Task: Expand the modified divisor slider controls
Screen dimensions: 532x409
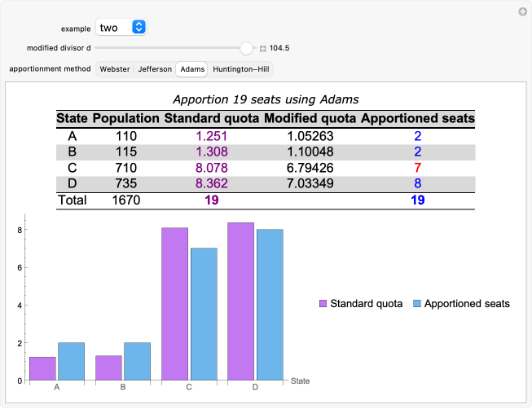Action: click(x=262, y=49)
